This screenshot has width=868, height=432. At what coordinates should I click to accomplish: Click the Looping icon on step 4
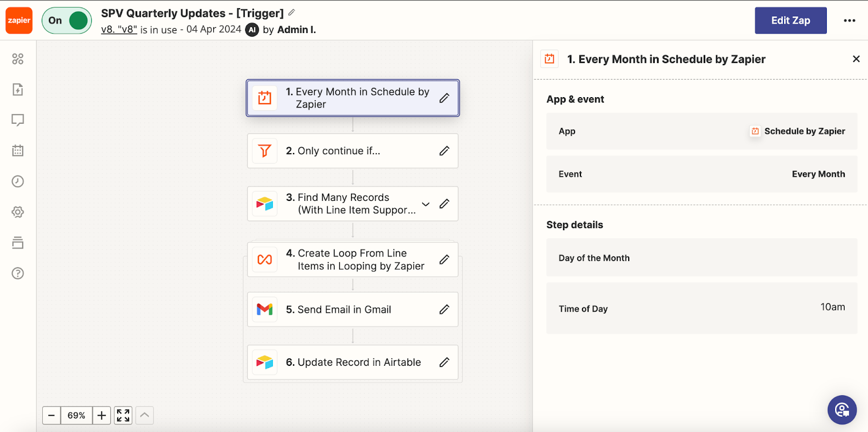[x=265, y=259]
